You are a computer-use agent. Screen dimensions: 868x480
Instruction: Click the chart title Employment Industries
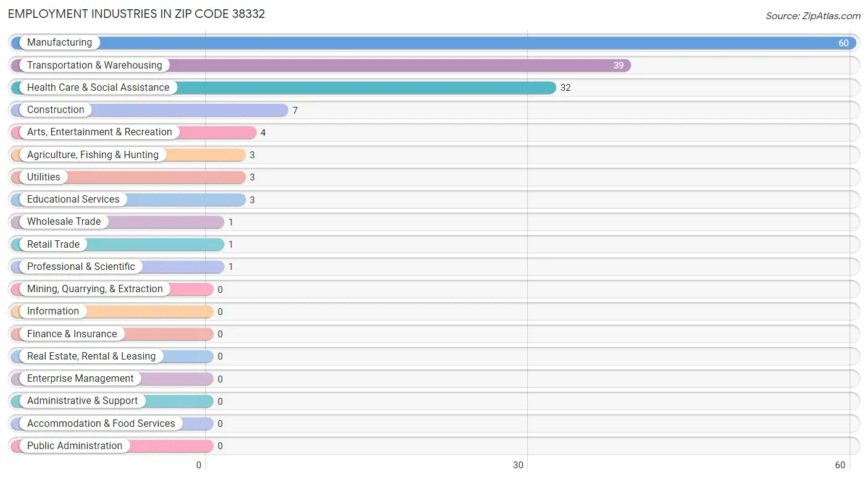tap(136, 14)
